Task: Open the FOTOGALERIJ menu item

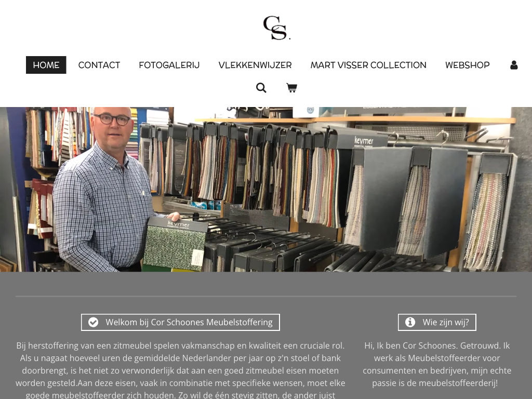Action: (169, 65)
